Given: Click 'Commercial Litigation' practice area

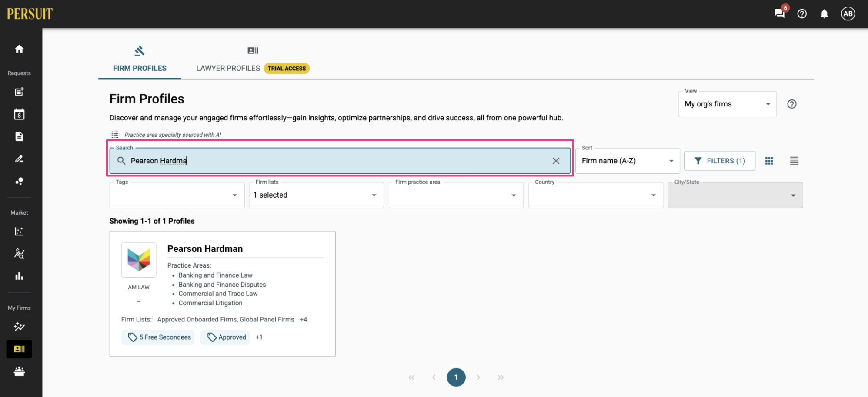Looking at the screenshot, I should click(210, 303).
